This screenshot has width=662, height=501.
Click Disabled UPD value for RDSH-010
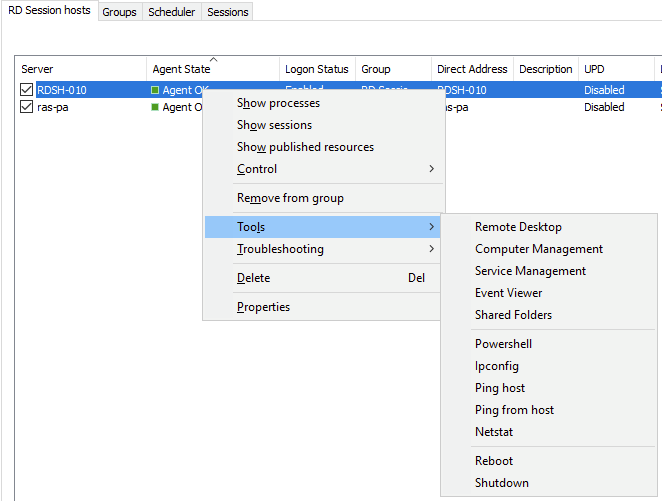[604, 90]
